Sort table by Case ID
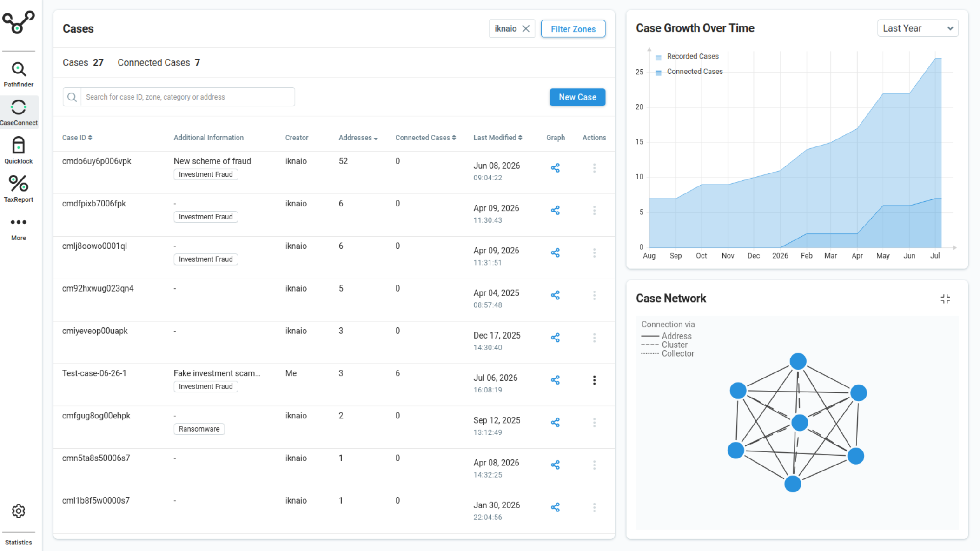Image resolution: width=980 pixels, height=551 pixels. click(77, 138)
